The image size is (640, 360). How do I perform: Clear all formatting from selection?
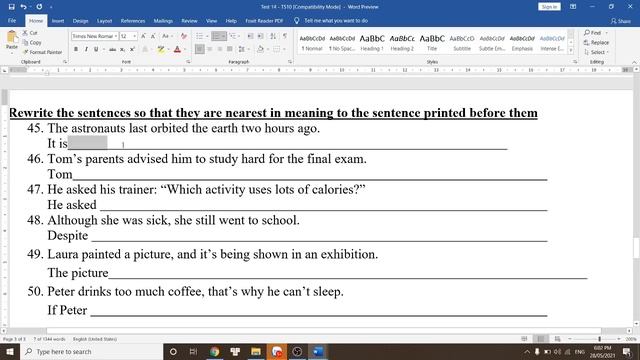click(x=184, y=36)
